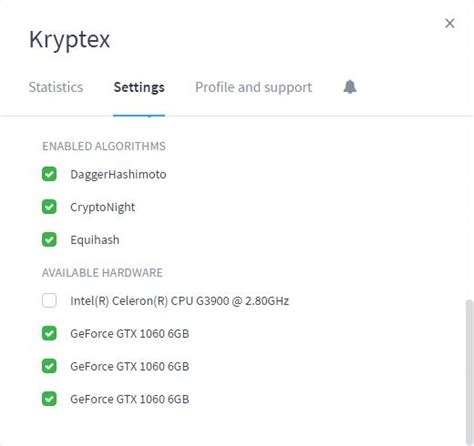Open the notifications bell icon
The height and width of the screenshot is (446, 474).
(x=350, y=87)
